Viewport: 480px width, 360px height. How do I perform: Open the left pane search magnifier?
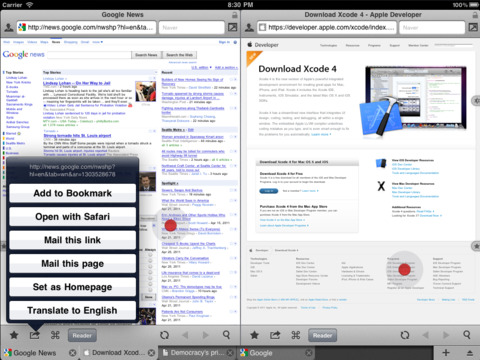click(226, 335)
